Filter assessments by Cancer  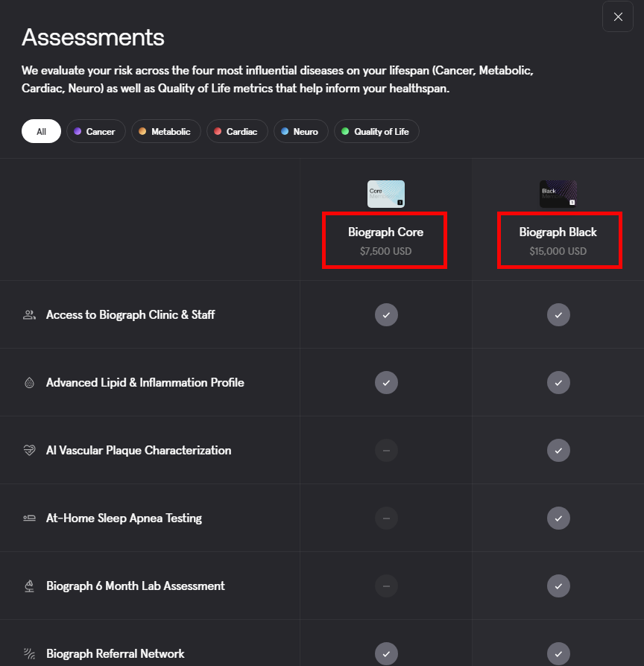point(96,131)
